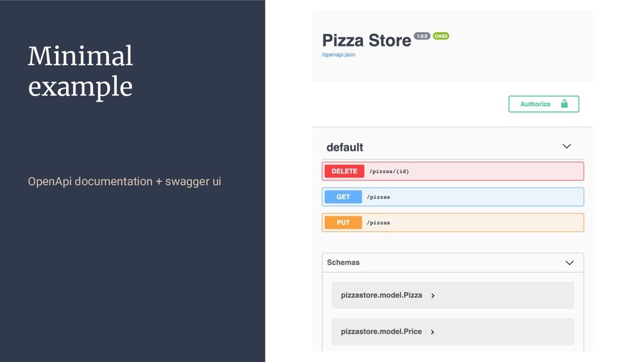
Task: Open the DELETE /pizzas/{id} endpoint path
Action: tap(389, 171)
